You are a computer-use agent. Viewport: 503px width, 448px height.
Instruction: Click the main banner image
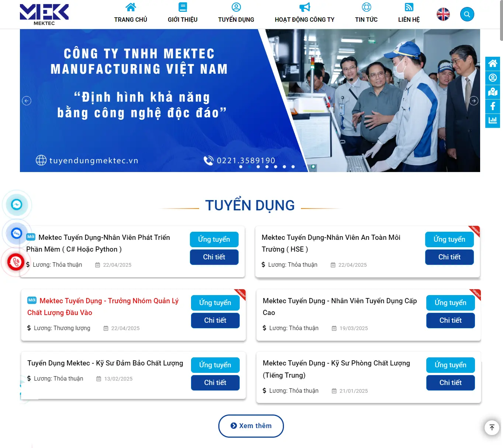point(250,101)
